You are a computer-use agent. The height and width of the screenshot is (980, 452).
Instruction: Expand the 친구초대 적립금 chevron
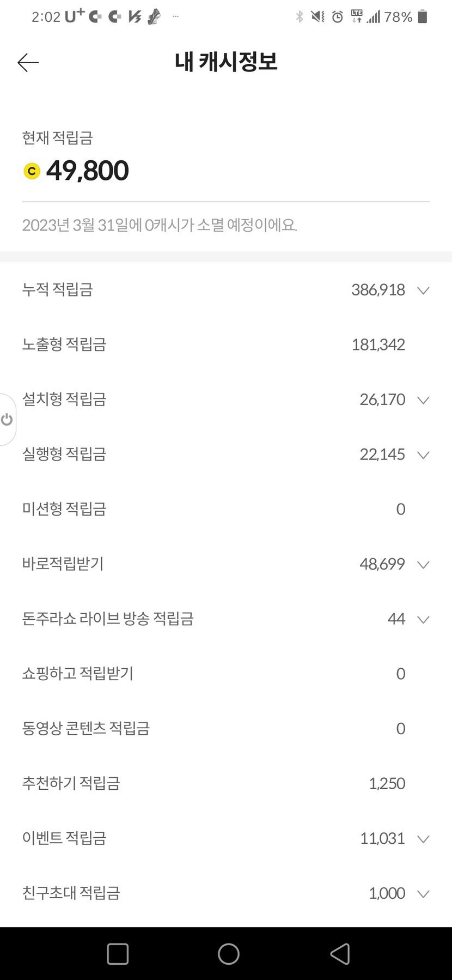coord(423,893)
